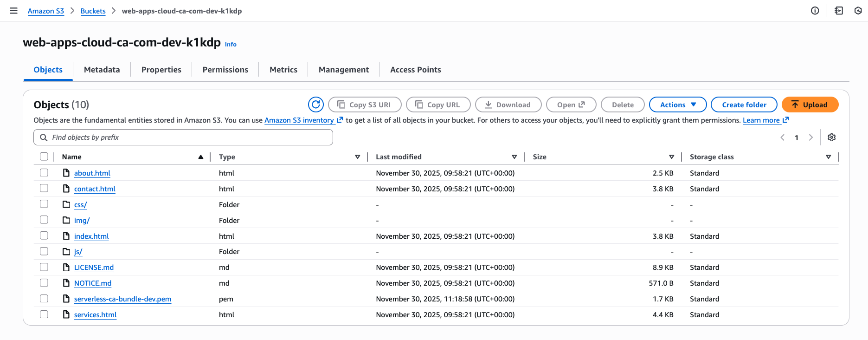
Task: Sort by Storage class column arrow
Action: click(x=829, y=157)
